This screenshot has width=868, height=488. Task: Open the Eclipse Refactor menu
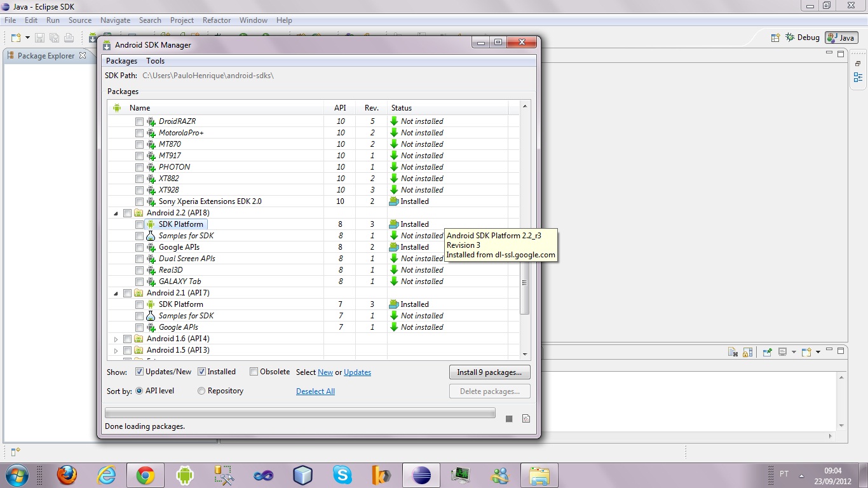(x=217, y=20)
